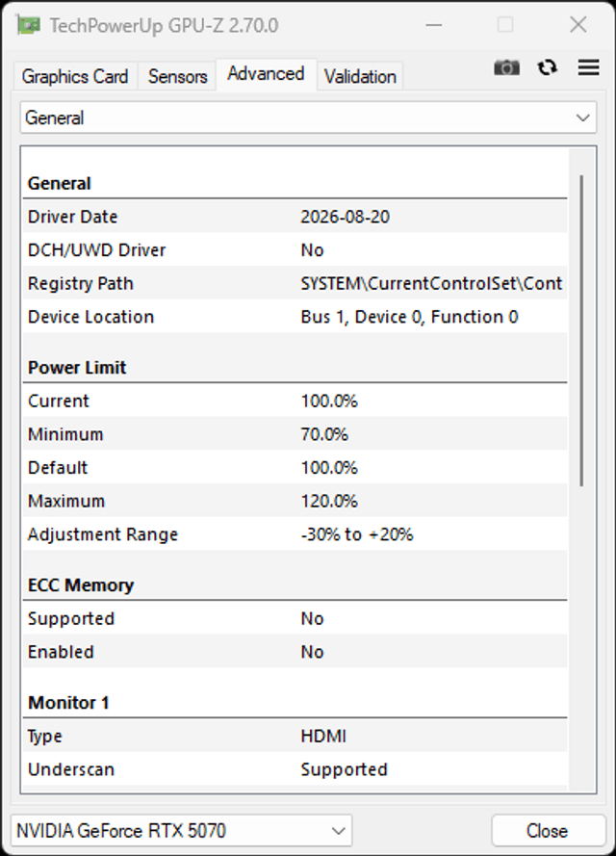Click the Close button
The height and width of the screenshot is (856, 616).
coord(548,830)
